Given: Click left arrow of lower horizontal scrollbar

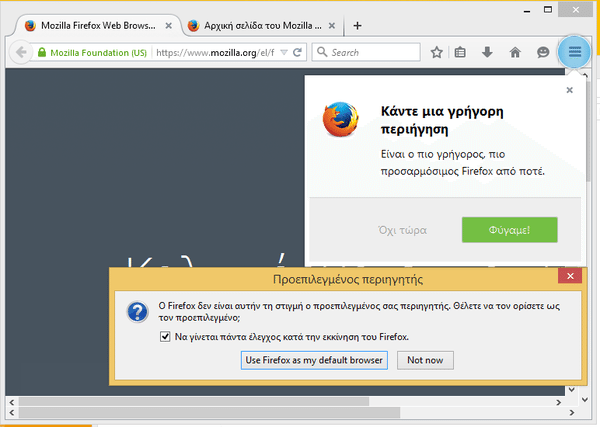Looking at the screenshot, I should (12, 412).
